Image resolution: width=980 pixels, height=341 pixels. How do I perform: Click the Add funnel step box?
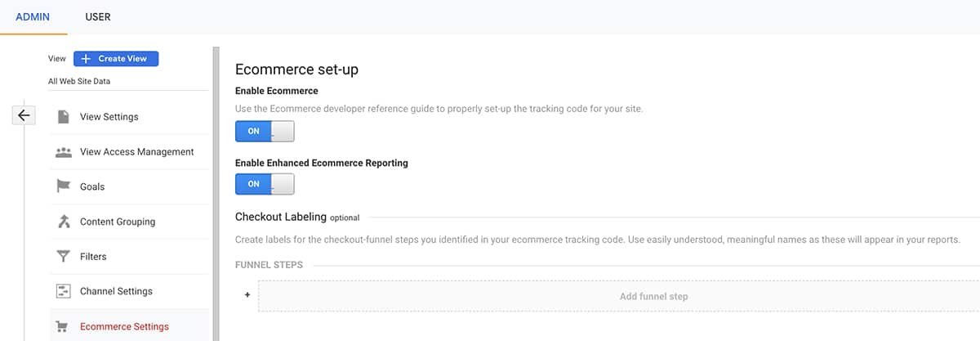pyautogui.click(x=619, y=296)
